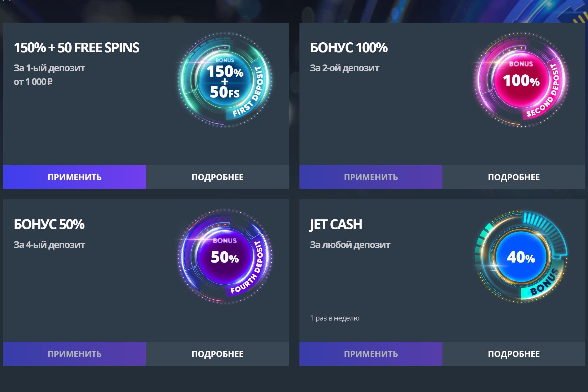Apply the JET CASH bonus
Screen dimensions: 588x392
[x=371, y=354]
